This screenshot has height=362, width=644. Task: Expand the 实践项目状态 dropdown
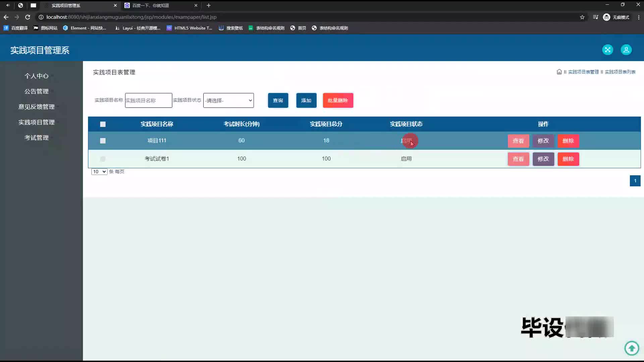point(228,101)
